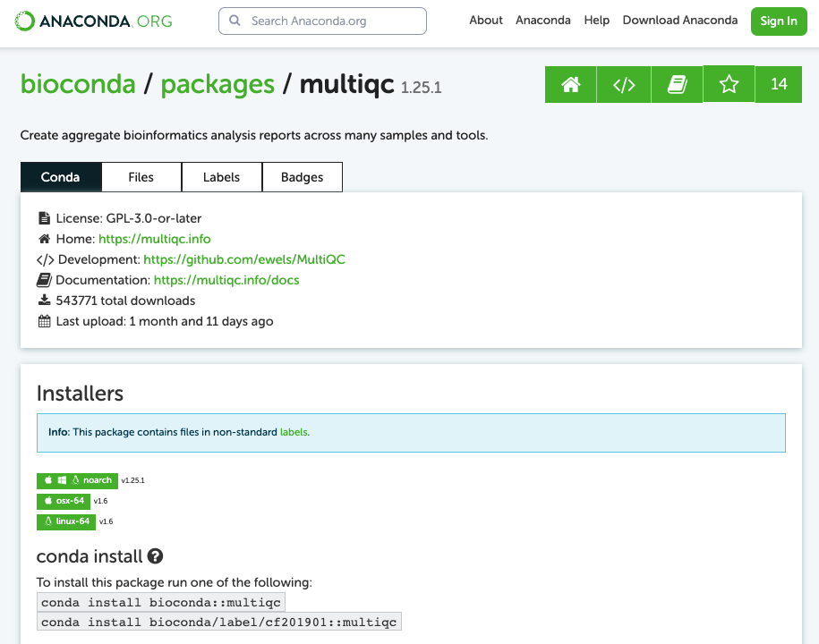Expand the v1.6 label next to osx-64
819x644 pixels.
point(101,501)
